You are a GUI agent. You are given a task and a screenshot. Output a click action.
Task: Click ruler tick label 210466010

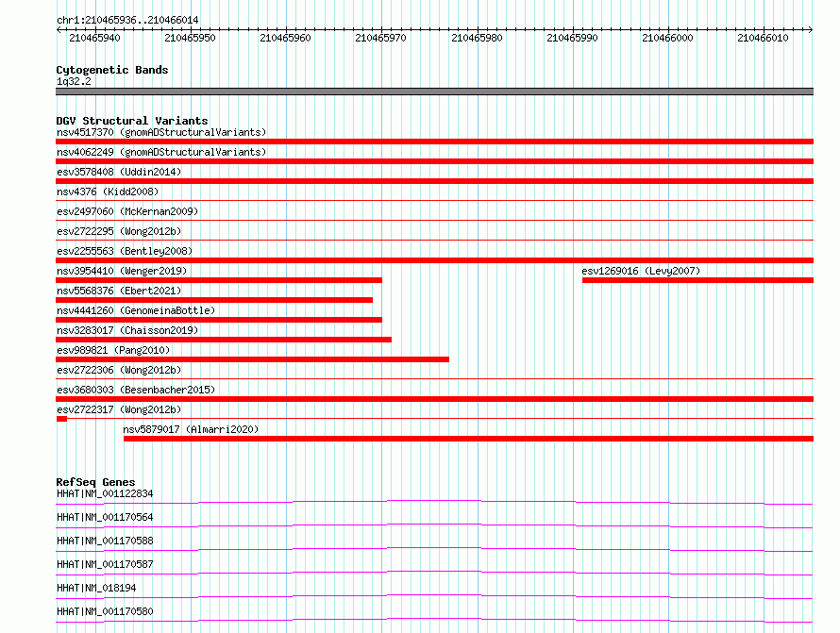coord(763,38)
